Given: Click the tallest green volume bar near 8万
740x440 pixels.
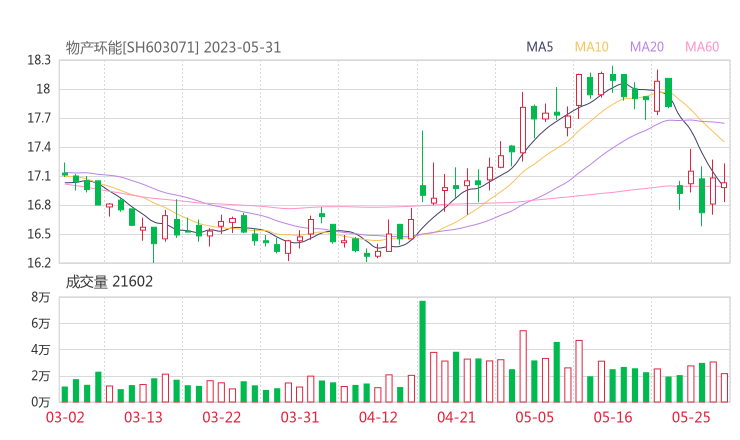Looking at the screenshot, I should coord(422,352).
